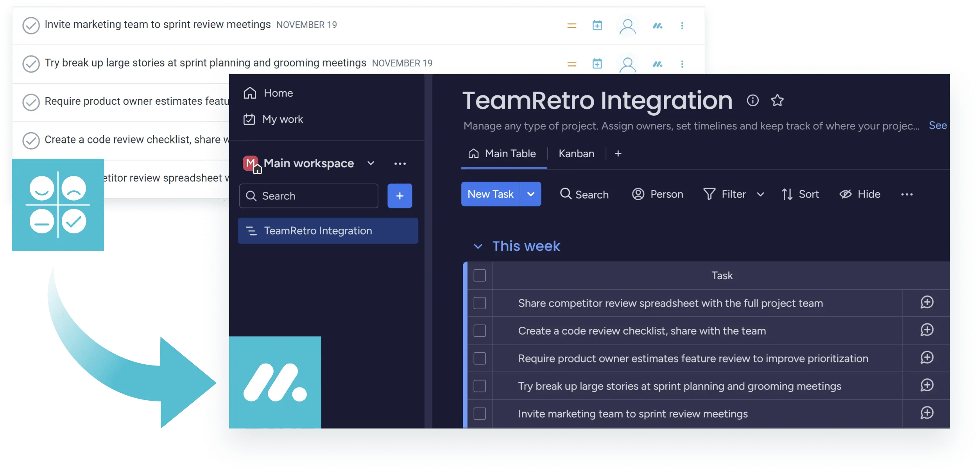Click the sidebar Search field
This screenshot has height=473, width=980.
tap(308, 196)
